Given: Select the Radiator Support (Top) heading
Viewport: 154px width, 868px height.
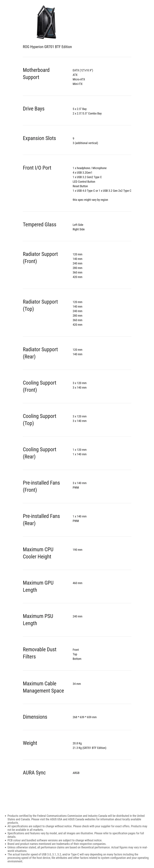Looking at the screenshot, I should [40, 305].
